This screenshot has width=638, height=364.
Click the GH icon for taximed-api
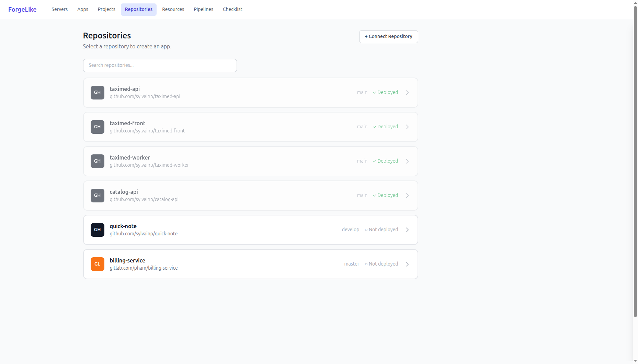(97, 93)
